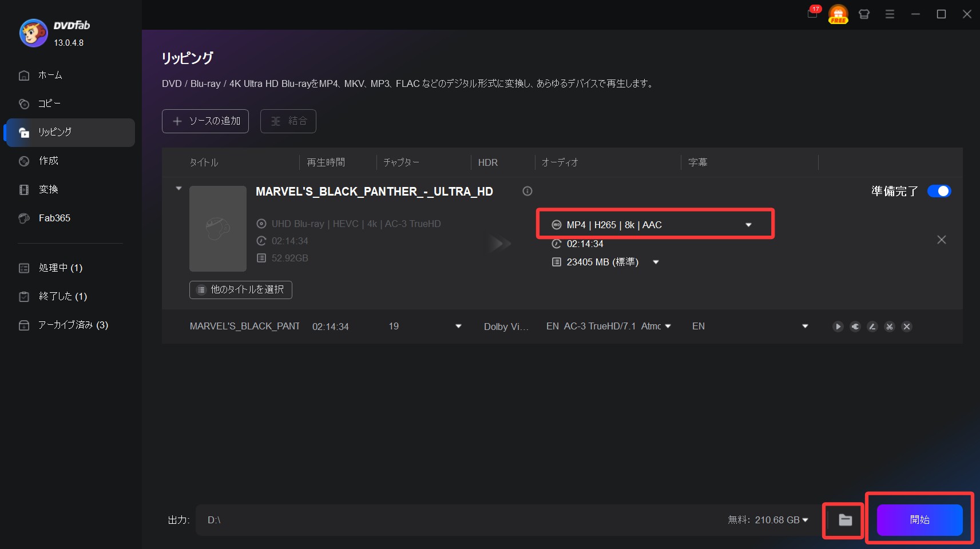The image size is (980, 549).
Task: Click the タイトル column header
Action: point(204,162)
